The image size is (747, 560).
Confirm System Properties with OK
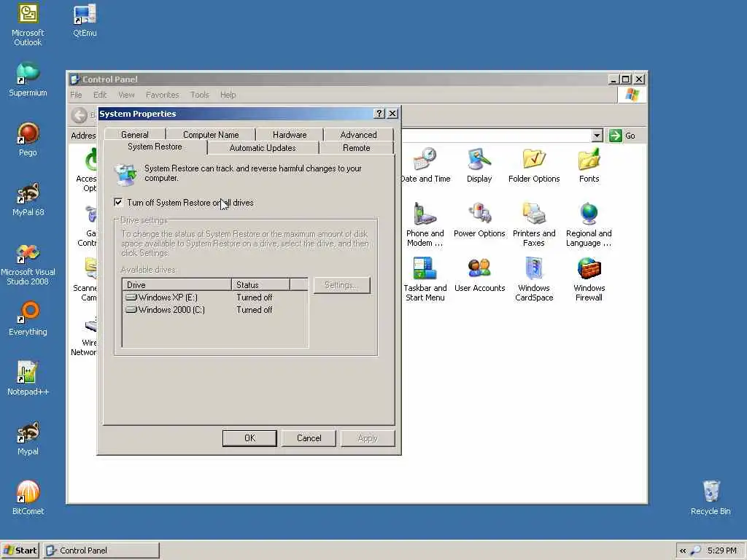click(249, 438)
